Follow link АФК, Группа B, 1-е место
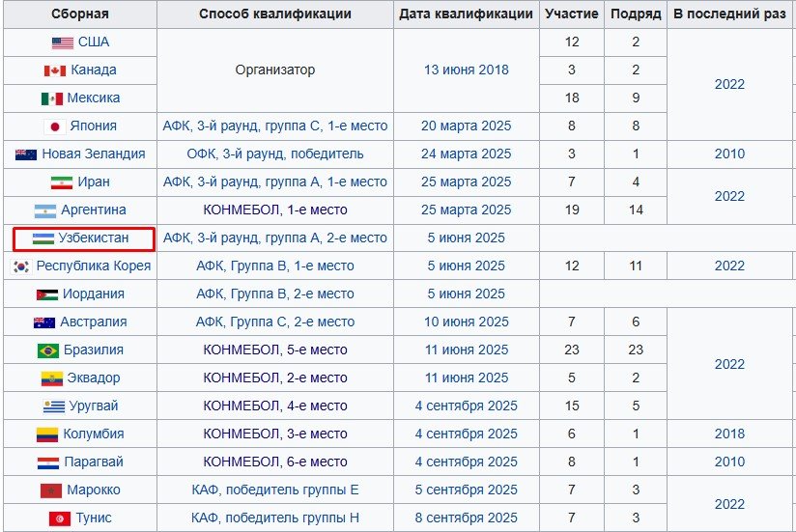Screen dimensions: 796x532 click(x=275, y=266)
